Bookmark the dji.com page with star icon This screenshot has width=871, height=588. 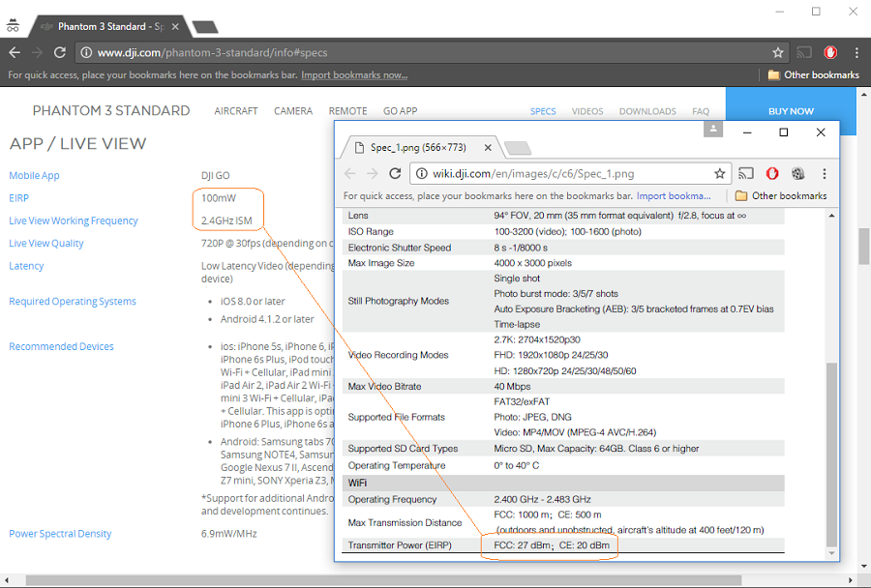tap(778, 53)
